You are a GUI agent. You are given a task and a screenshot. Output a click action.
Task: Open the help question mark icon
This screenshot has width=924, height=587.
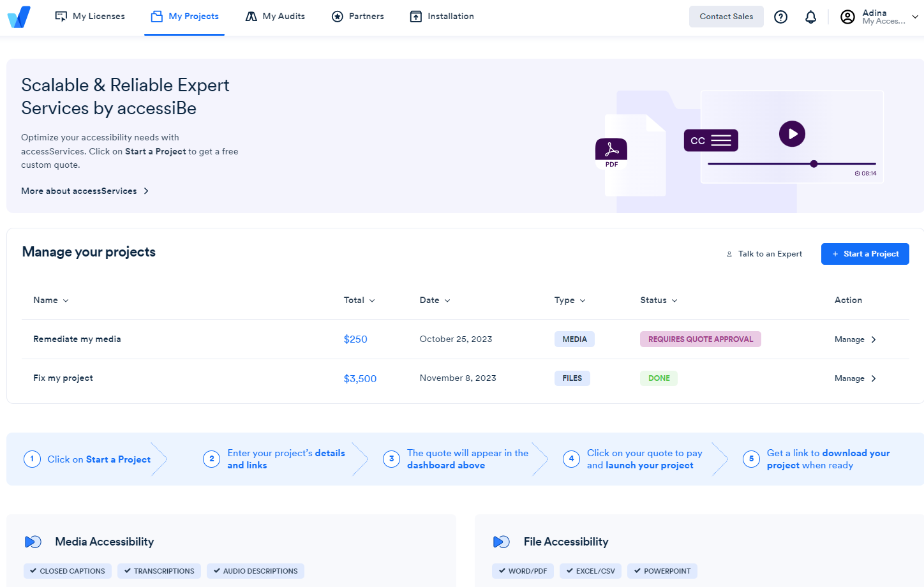[780, 17]
